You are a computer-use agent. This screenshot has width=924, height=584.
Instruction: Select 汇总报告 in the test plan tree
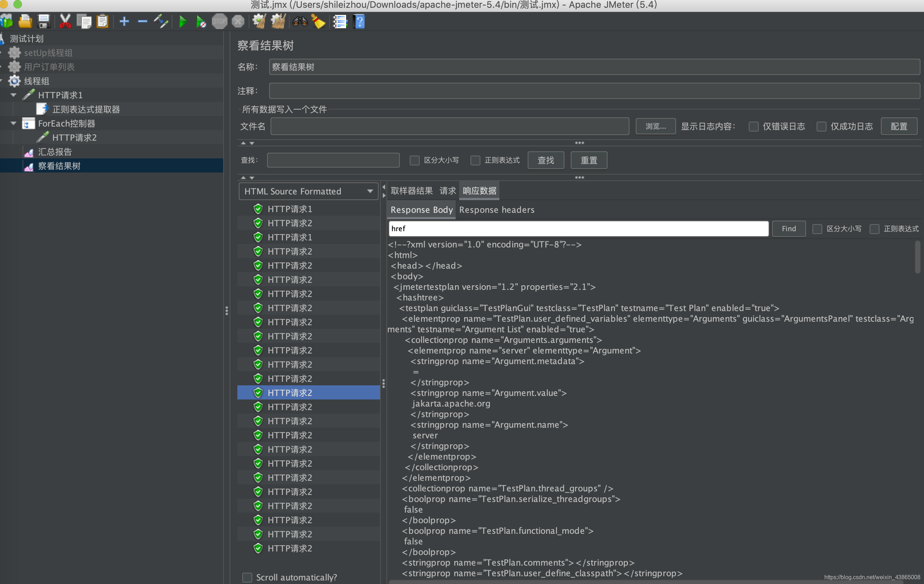[55, 152]
